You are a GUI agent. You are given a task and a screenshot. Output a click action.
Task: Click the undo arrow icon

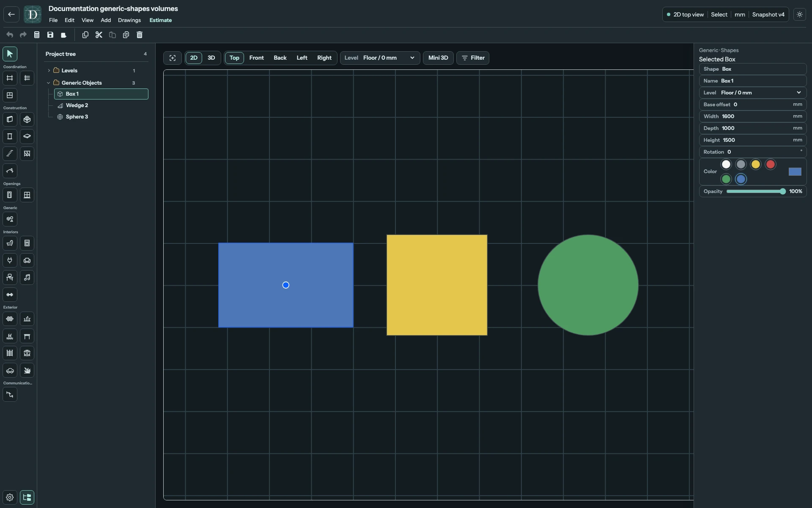pyautogui.click(x=10, y=35)
